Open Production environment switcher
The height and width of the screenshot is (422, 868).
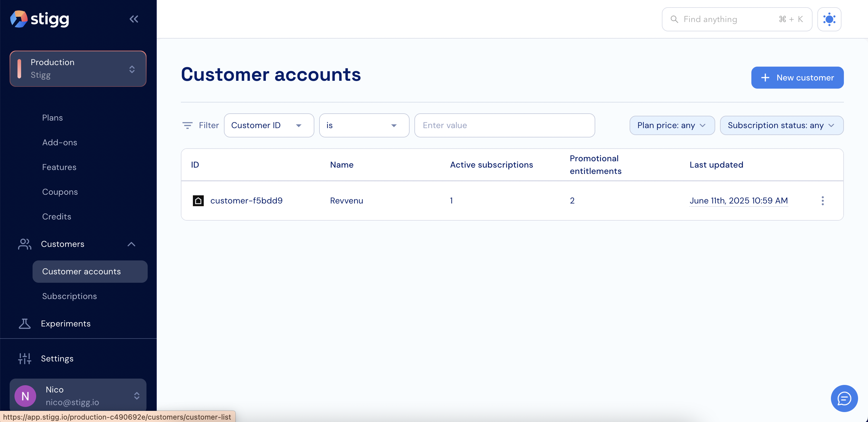click(x=78, y=69)
